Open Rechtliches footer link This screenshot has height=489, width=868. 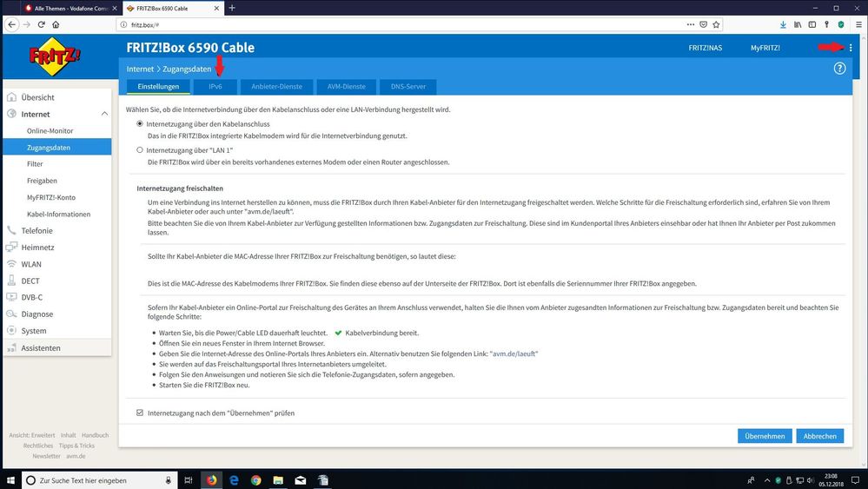tap(38, 446)
